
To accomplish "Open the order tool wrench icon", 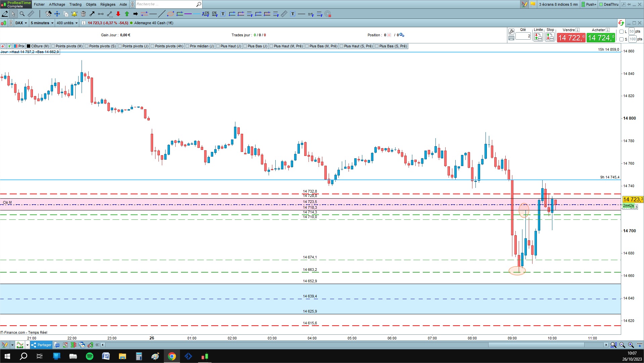I will click(511, 31).
